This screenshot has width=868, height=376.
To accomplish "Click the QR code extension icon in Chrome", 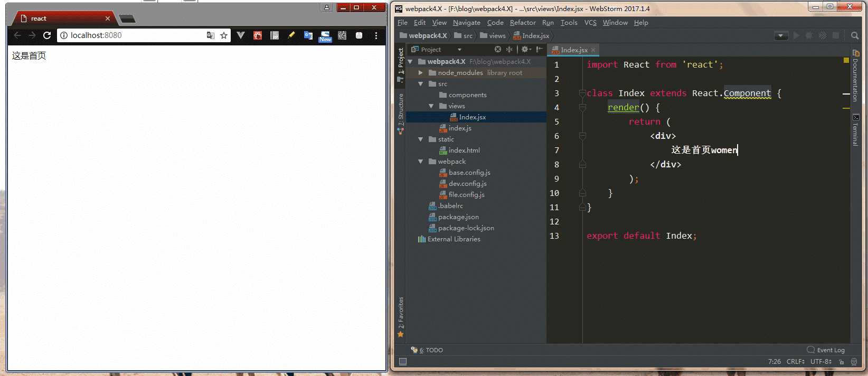I will click(342, 35).
